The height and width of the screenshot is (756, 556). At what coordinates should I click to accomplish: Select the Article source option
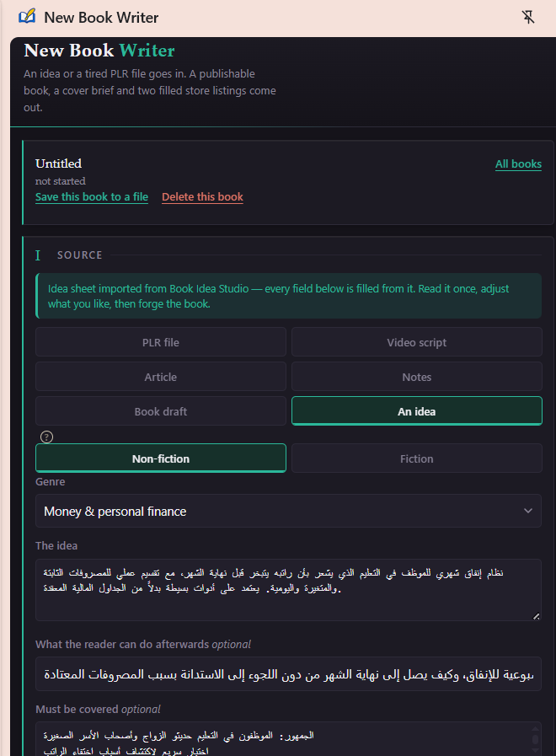point(161,377)
